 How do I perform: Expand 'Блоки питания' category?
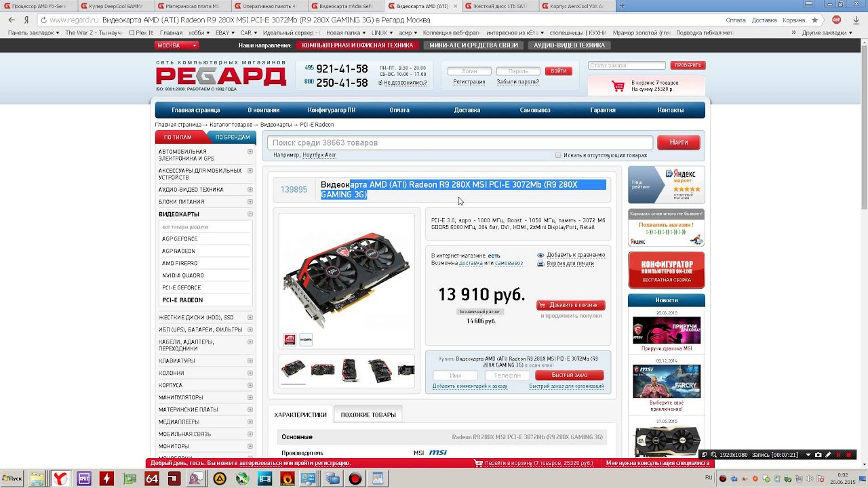click(250, 202)
